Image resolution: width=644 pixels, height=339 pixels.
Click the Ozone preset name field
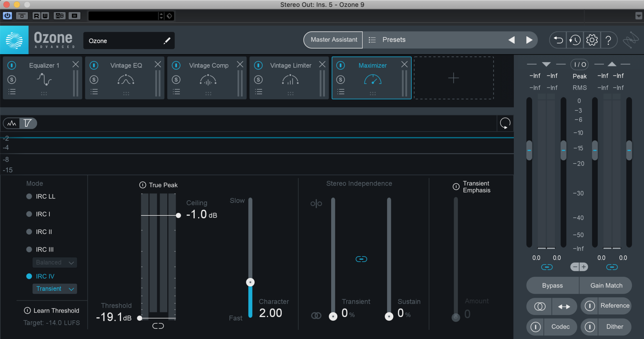coord(129,41)
